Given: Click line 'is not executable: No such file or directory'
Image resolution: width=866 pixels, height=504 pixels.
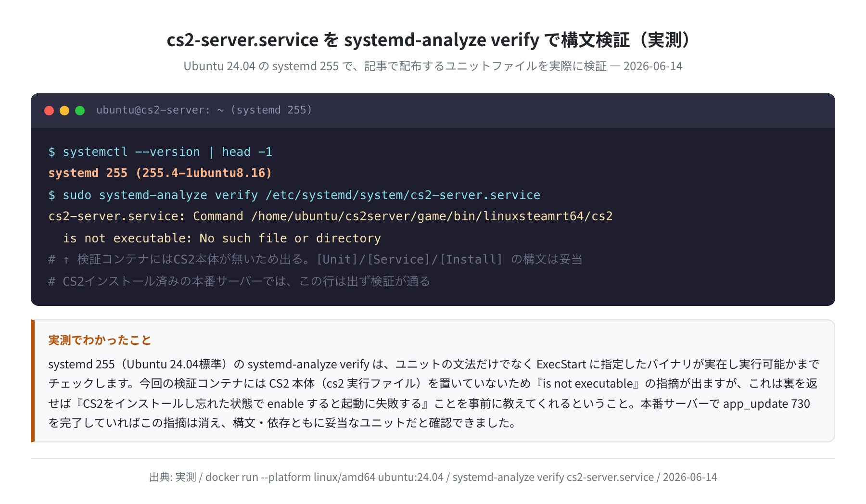Looking at the screenshot, I should pyautogui.click(x=222, y=239).
